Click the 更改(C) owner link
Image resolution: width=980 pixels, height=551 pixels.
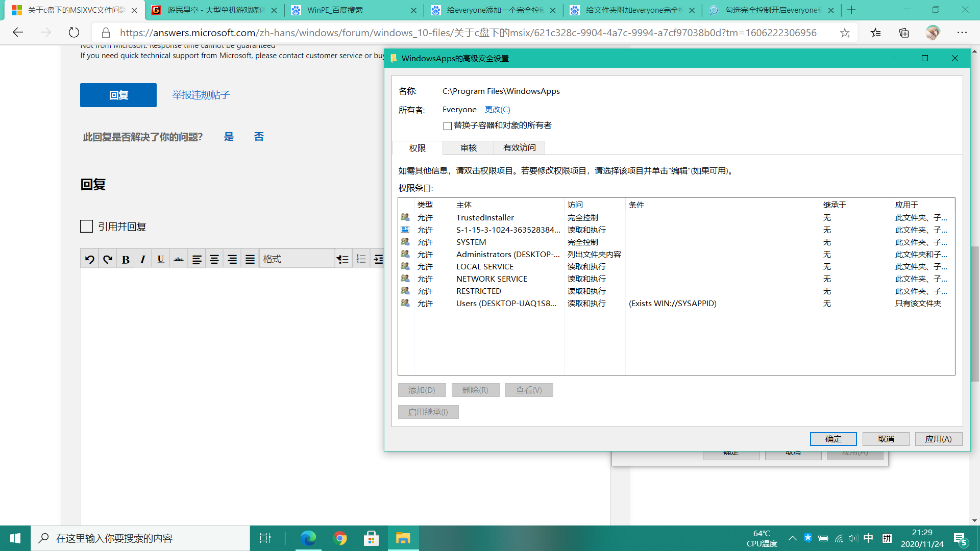497,110
